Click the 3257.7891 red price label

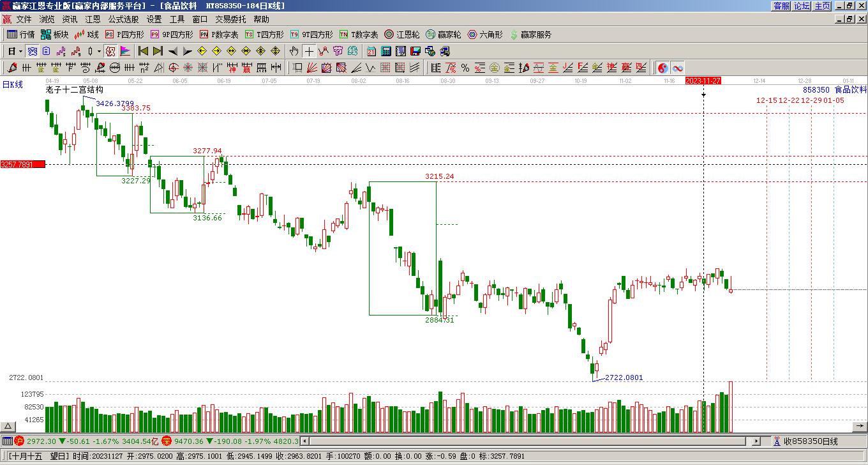pos(23,164)
